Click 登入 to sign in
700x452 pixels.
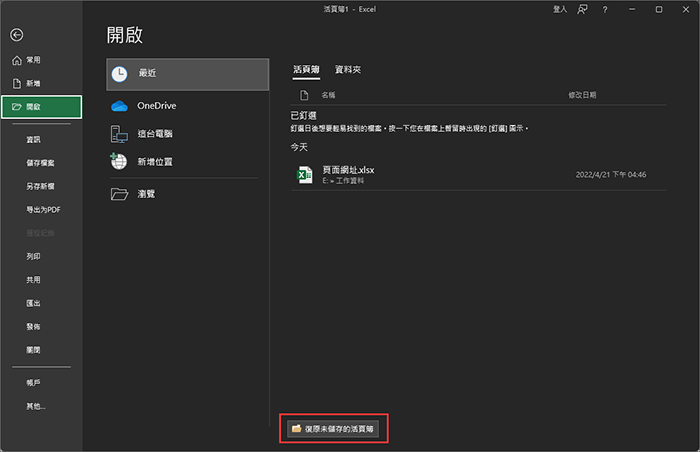pos(560,9)
